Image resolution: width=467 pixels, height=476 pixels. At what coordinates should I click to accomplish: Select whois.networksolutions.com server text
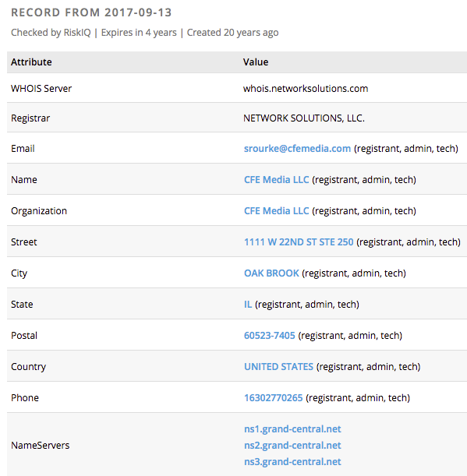tap(306, 88)
